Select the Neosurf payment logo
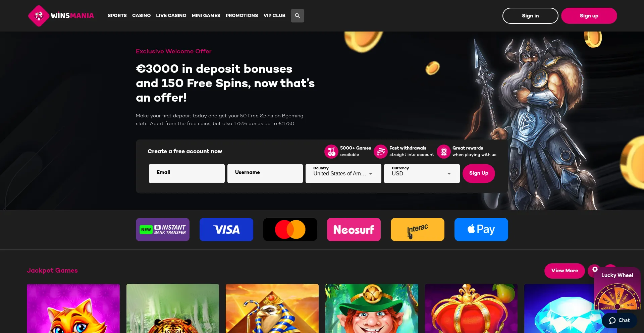The height and width of the screenshot is (333, 644). click(x=354, y=230)
